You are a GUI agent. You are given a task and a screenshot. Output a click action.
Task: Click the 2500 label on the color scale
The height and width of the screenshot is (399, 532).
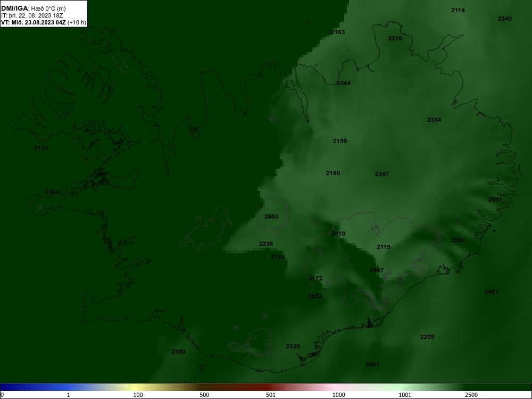471,395
